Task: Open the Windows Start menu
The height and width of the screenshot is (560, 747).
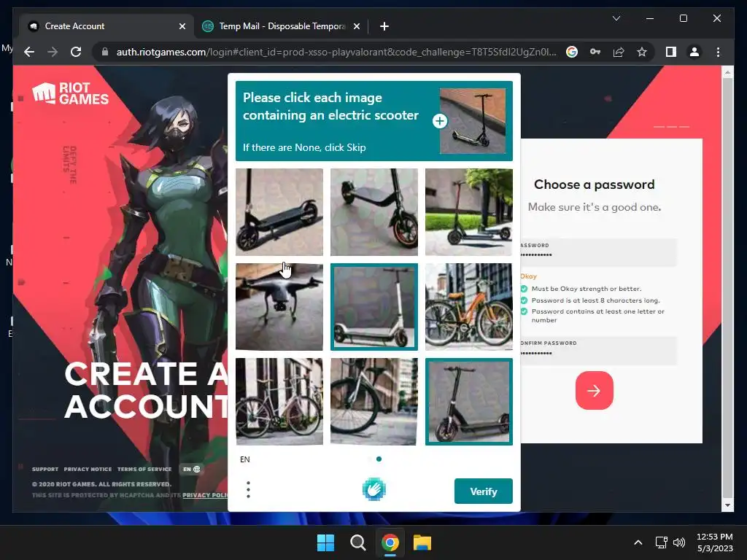Action: click(326, 542)
